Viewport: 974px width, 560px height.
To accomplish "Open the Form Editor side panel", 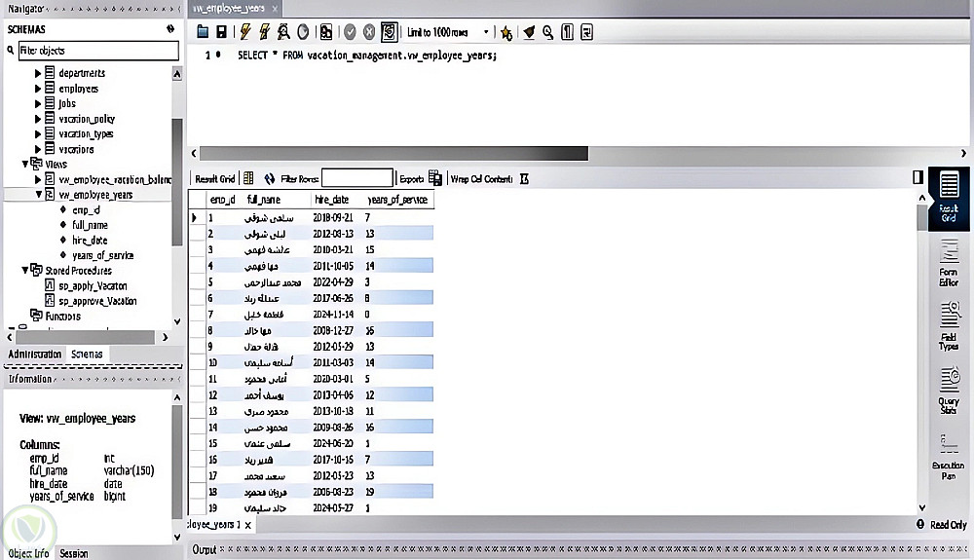I will tap(949, 264).
